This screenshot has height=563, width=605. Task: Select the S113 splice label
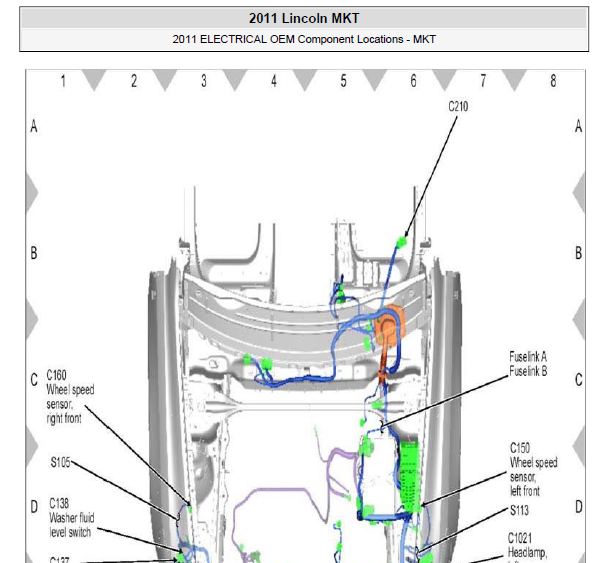point(519,511)
